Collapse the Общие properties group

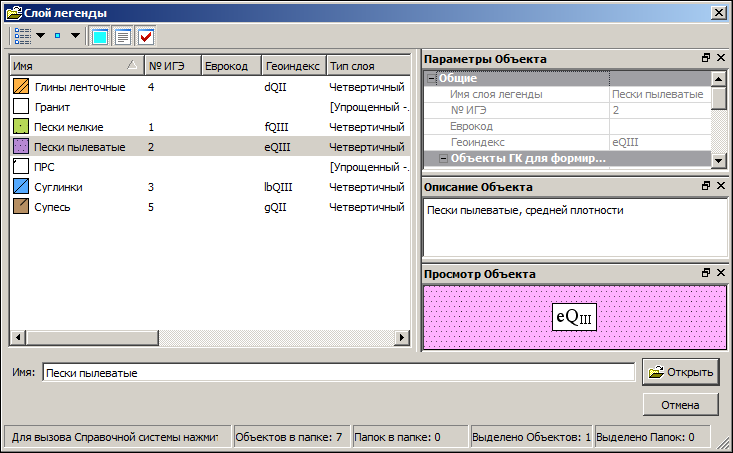(x=431, y=79)
